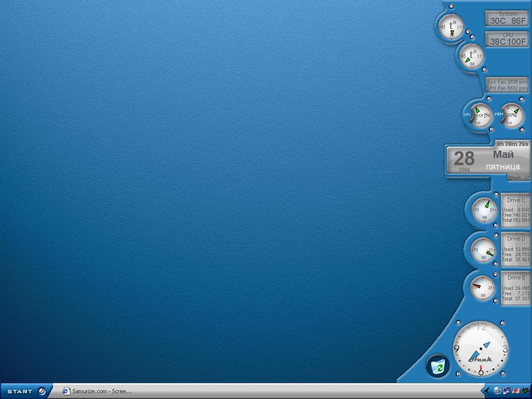532x399 pixels.
Task: Click the Drive D info panel
Action: [515, 249]
